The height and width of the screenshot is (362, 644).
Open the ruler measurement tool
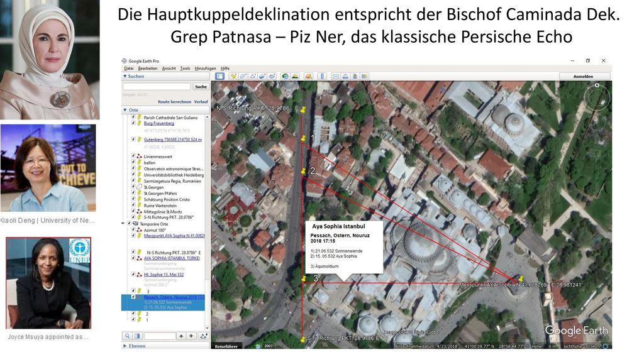coord(323,76)
